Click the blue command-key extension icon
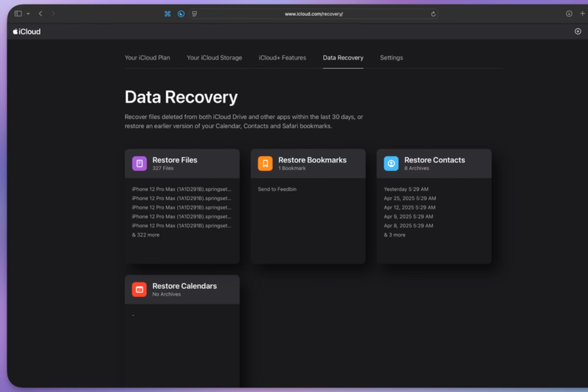 click(168, 14)
